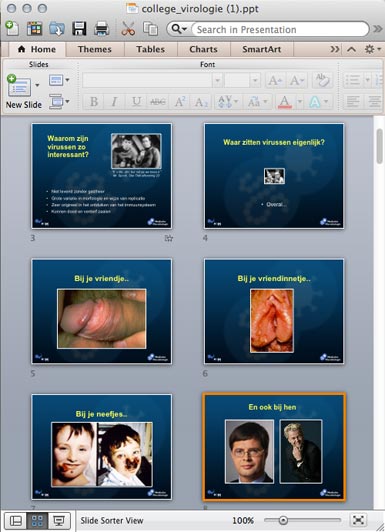Click the Clear Formatting eraser icon
385x532 pixels.
(x=322, y=80)
